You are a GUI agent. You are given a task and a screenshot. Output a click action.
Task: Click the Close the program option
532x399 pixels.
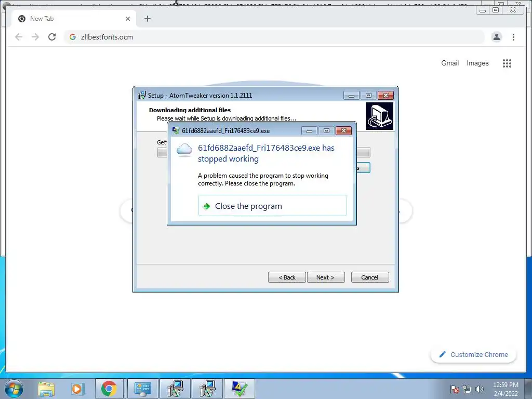[272, 206]
